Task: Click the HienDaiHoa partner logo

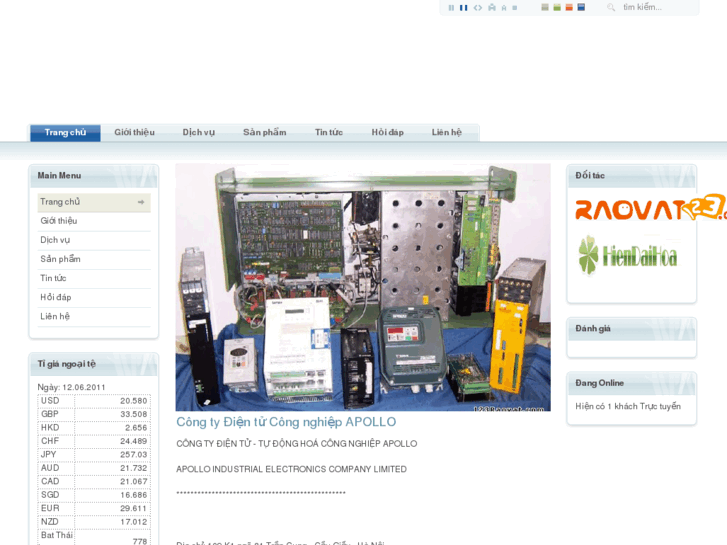Action: [628, 256]
